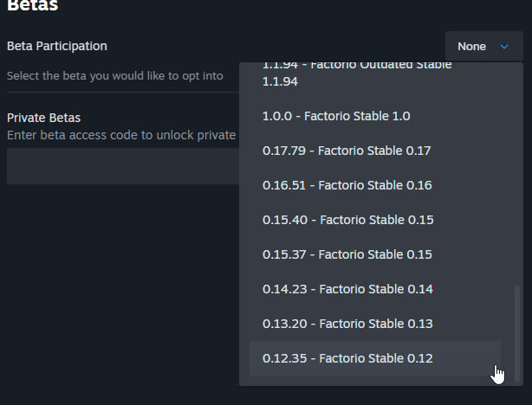Pick the 0.17.79 Factorio Stable 0.17 option
This screenshot has height=405, width=532.
[347, 151]
